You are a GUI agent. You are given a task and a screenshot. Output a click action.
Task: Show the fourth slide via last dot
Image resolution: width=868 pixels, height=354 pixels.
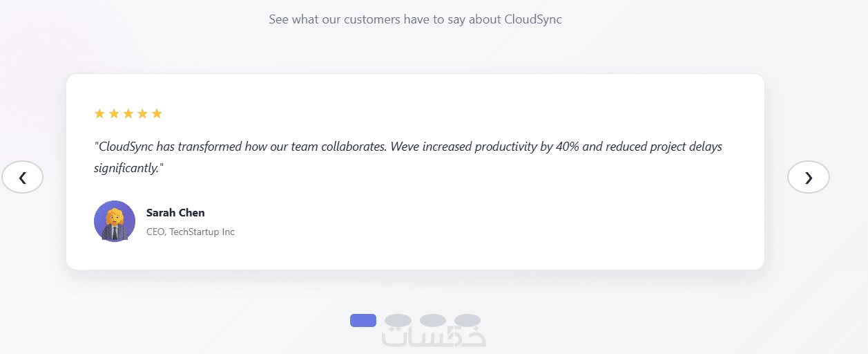pos(467,320)
